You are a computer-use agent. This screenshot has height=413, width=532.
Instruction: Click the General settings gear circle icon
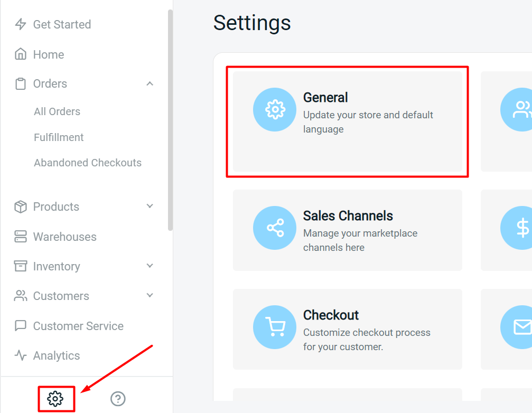coord(275,110)
